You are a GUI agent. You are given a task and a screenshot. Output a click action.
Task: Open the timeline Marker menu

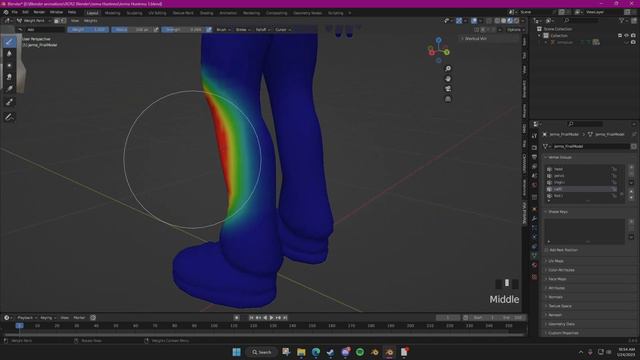point(79,318)
